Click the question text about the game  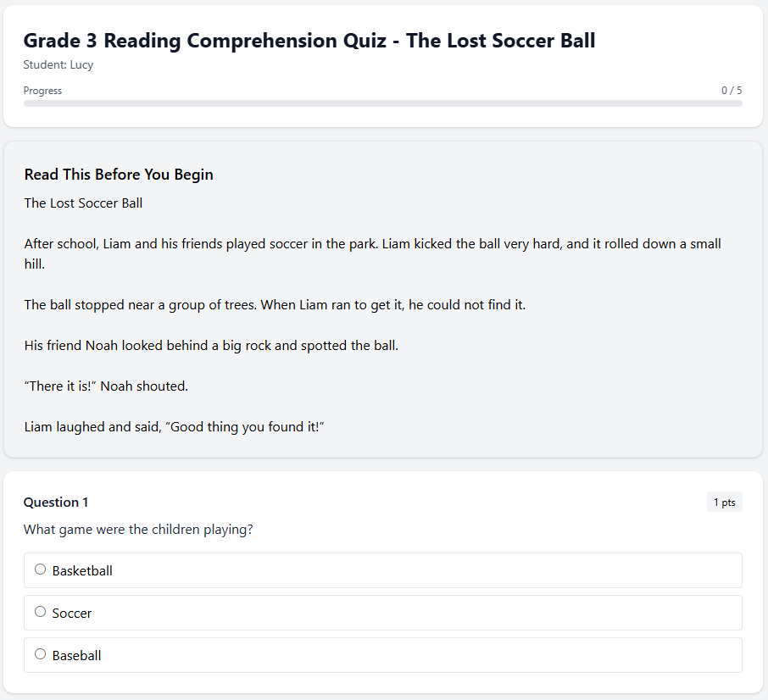pos(137,529)
